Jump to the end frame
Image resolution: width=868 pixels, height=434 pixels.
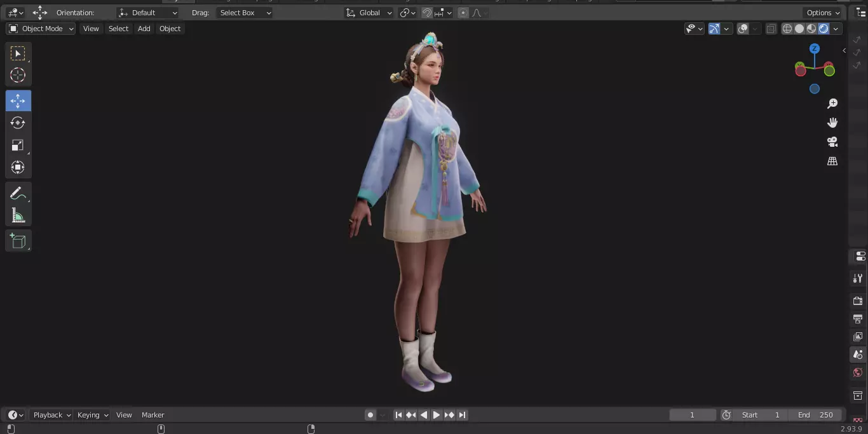[462, 415]
